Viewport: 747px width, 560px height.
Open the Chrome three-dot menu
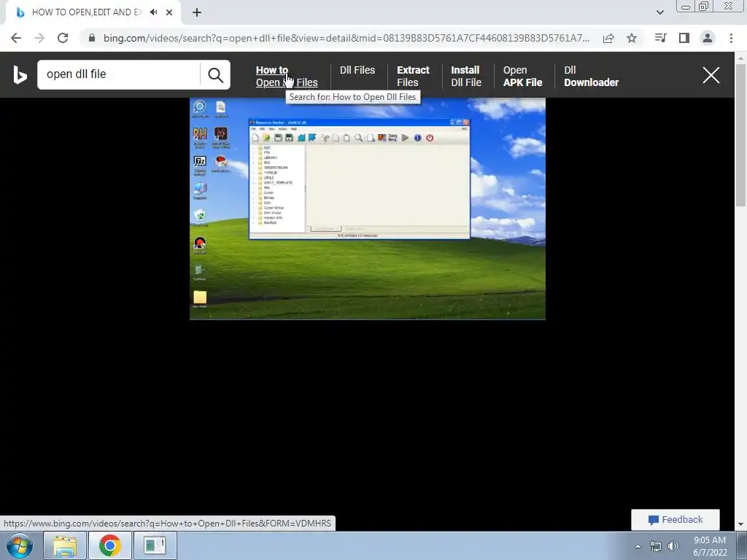coord(731,38)
